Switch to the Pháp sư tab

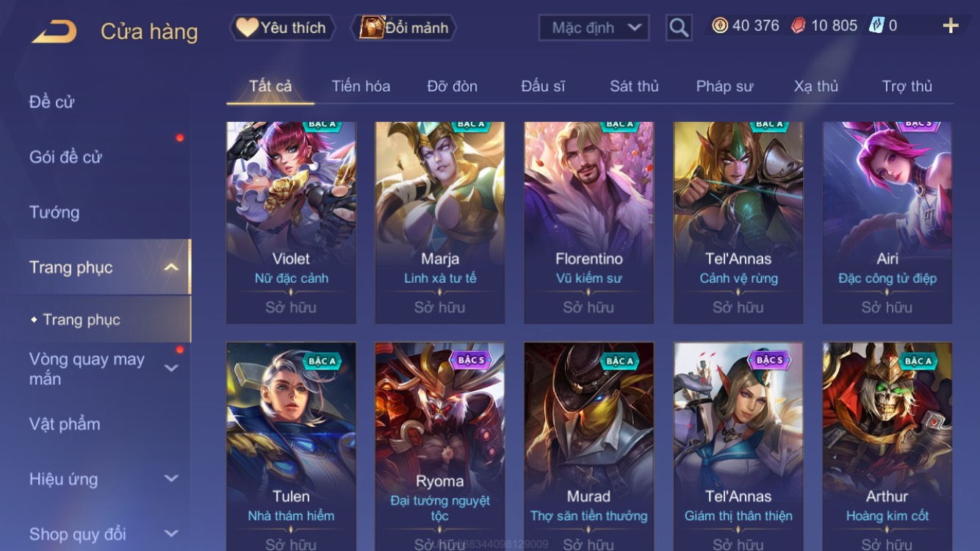click(x=724, y=86)
